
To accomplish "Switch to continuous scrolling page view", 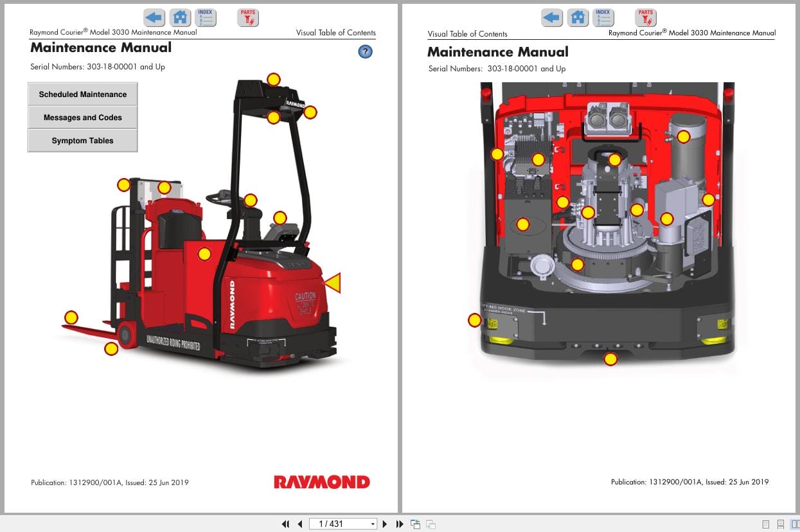I will pyautogui.click(x=780, y=524).
